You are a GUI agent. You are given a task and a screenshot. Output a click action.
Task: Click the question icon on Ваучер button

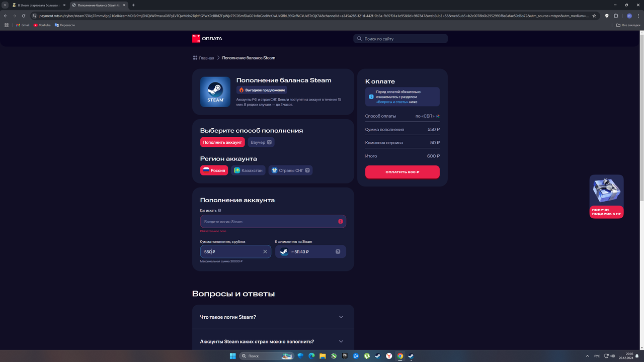tap(270, 142)
